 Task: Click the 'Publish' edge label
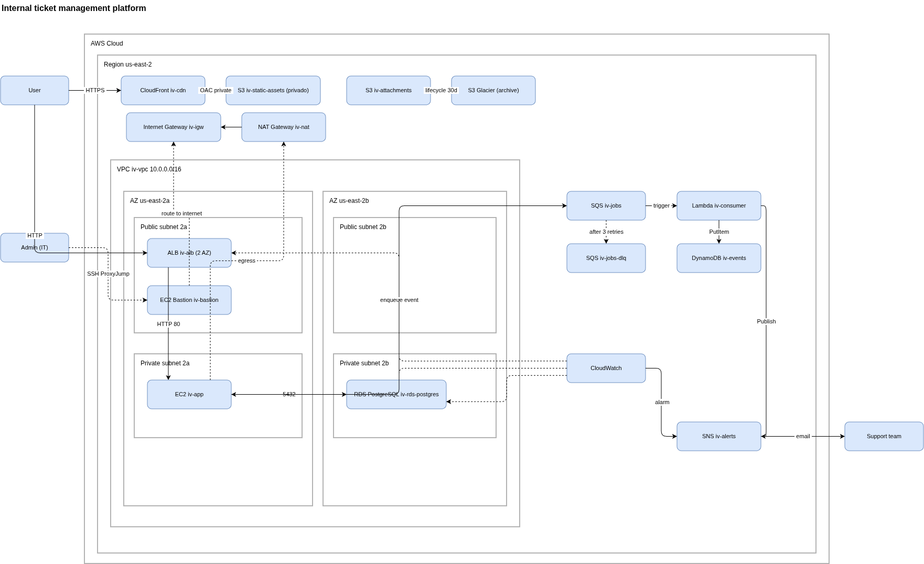click(766, 321)
